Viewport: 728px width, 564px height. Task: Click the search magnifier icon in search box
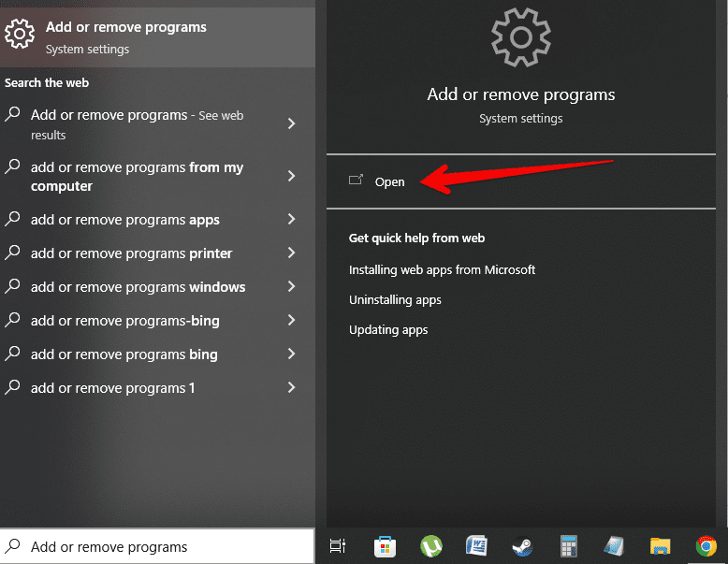(12, 545)
